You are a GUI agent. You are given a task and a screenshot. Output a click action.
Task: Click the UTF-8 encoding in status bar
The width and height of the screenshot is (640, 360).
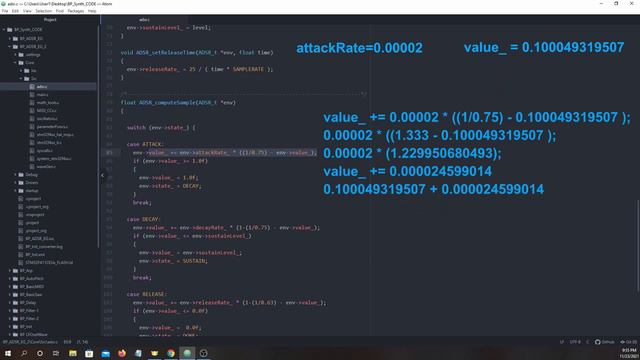tap(575, 342)
